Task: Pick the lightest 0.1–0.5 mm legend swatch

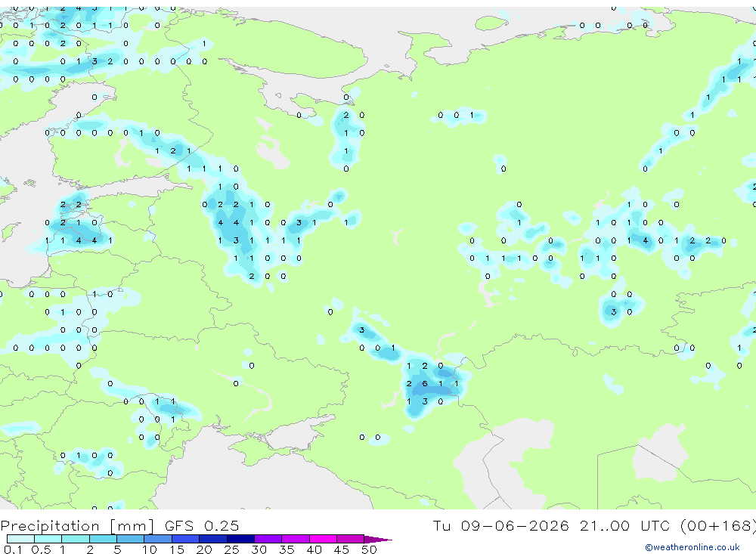Action: pyautogui.click(x=20, y=539)
